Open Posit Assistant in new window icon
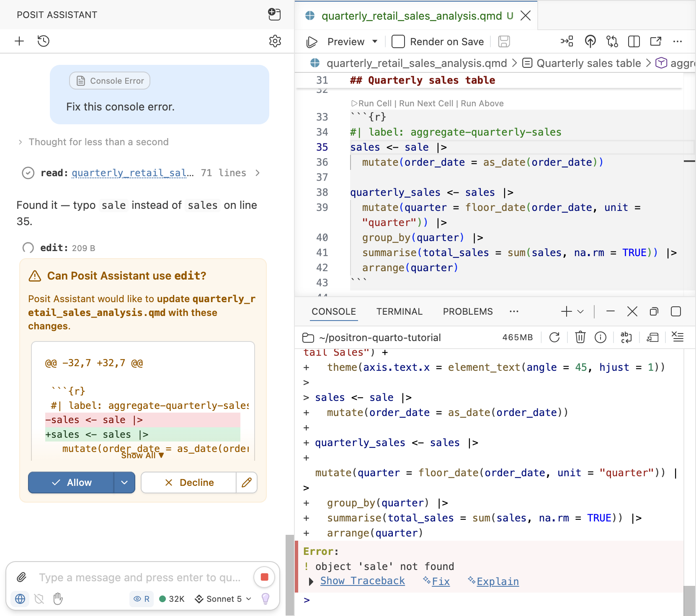The height and width of the screenshot is (616, 696). coord(274,15)
